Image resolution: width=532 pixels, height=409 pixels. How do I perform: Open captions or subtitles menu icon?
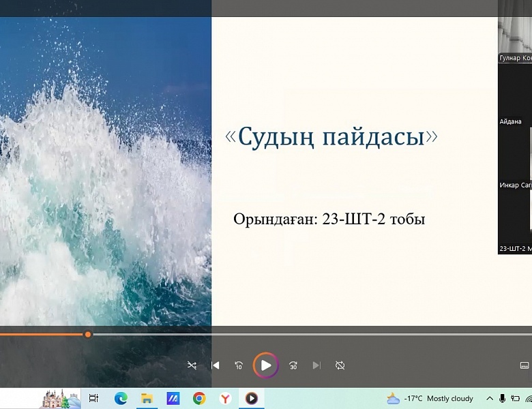pyautogui.click(x=524, y=365)
